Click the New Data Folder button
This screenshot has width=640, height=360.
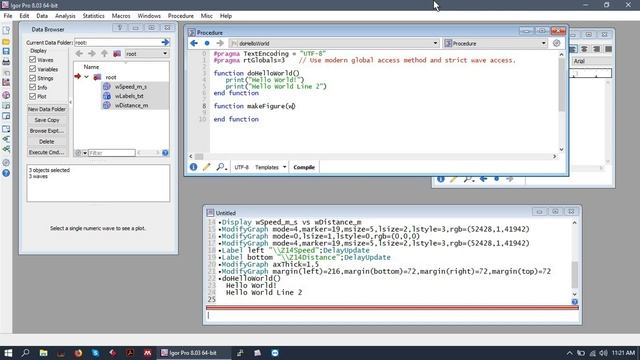coord(47,109)
